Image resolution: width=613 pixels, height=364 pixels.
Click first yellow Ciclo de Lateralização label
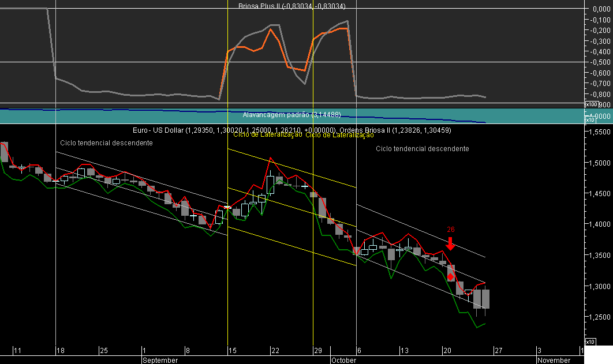click(268, 135)
